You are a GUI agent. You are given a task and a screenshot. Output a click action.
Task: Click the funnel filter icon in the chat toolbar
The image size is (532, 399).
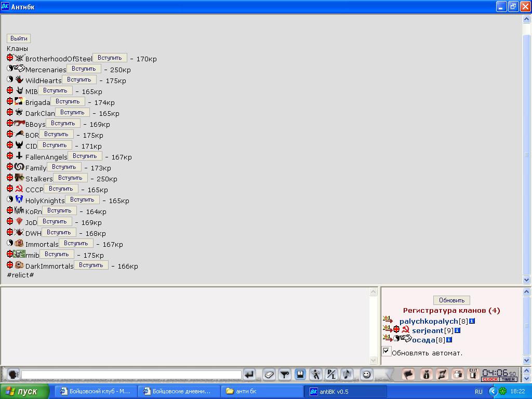[284, 375]
